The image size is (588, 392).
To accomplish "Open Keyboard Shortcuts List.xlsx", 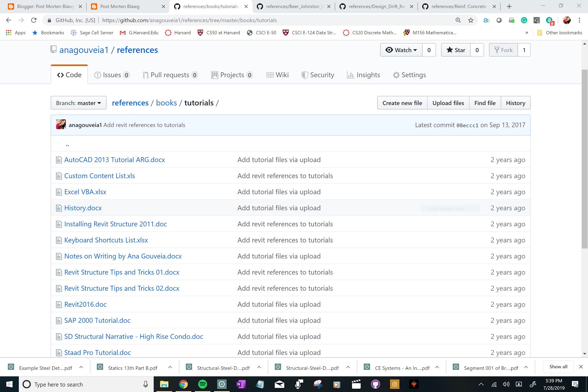I will [x=106, y=240].
